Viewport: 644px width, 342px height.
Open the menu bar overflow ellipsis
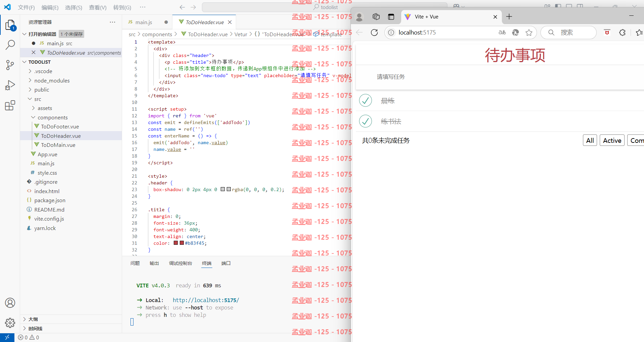coord(143,7)
